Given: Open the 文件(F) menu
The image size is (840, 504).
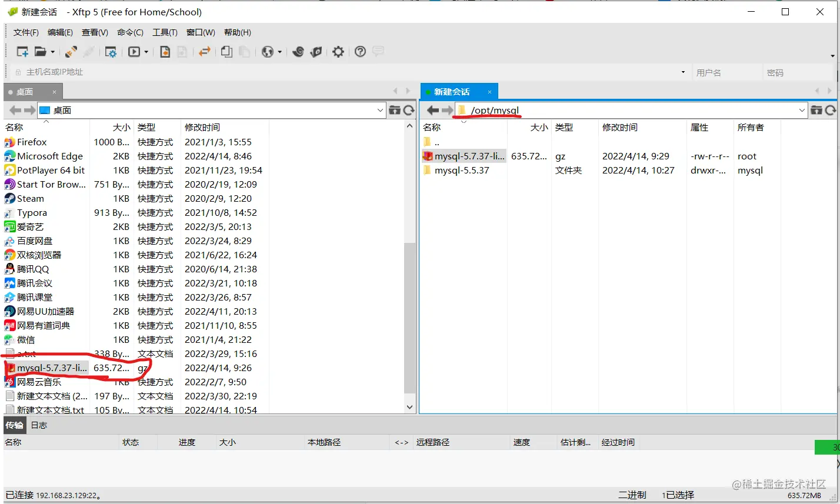Looking at the screenshot, I should click(26, 32).
